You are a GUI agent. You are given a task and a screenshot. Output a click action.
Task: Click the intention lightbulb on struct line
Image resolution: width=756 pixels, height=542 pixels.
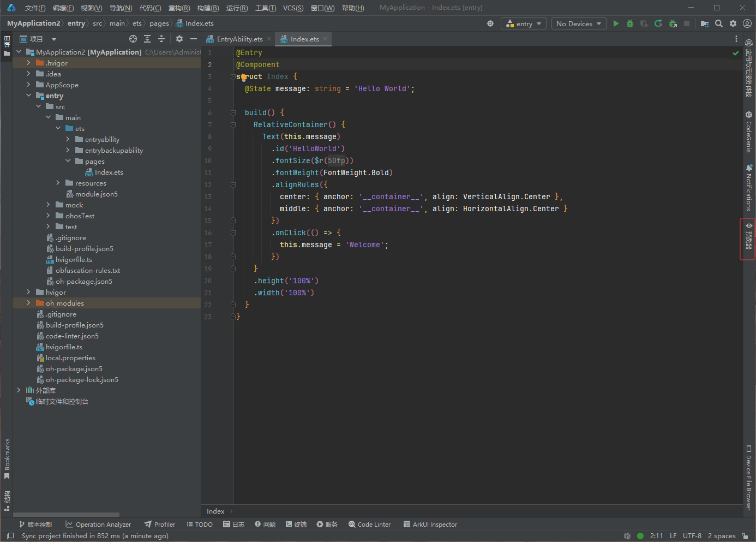[x=244, y=77]
